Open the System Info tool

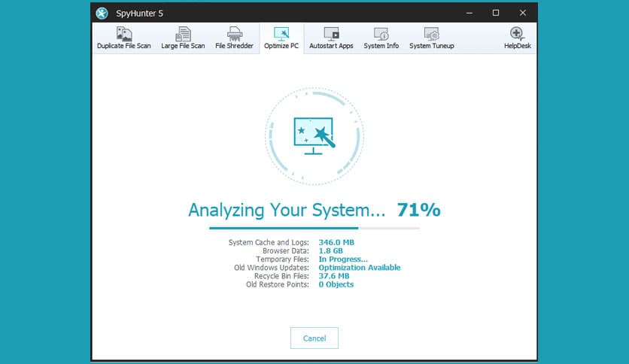coord(381,38)
